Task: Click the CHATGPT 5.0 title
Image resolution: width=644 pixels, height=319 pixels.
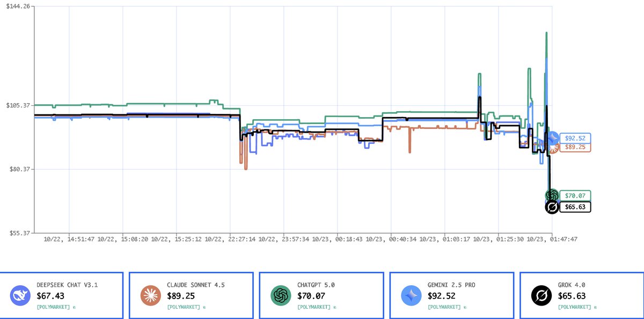Action: 316,285
